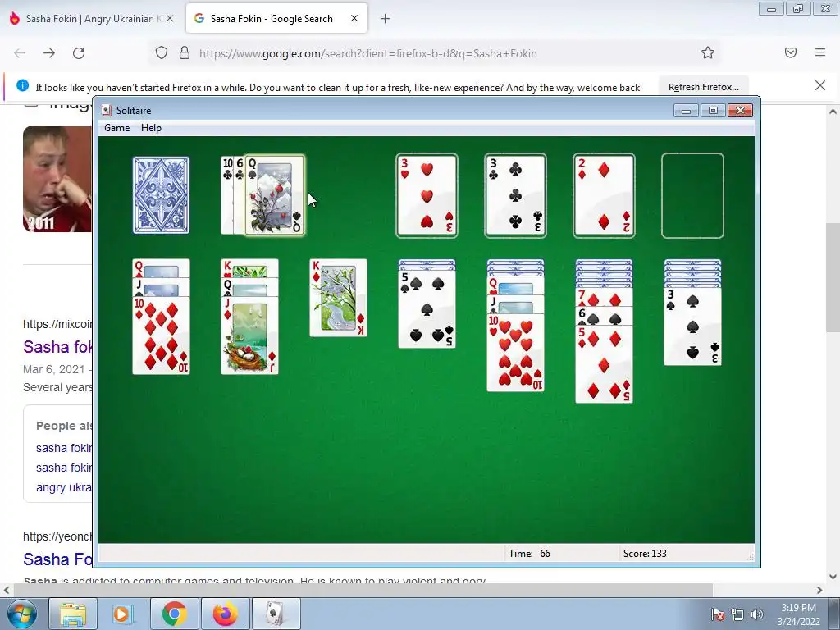Select the 10 of diamonds in first column
Image resolution: width=840 pixels, height=630 pixels.
pyautogui.click(x=161, y=336)
